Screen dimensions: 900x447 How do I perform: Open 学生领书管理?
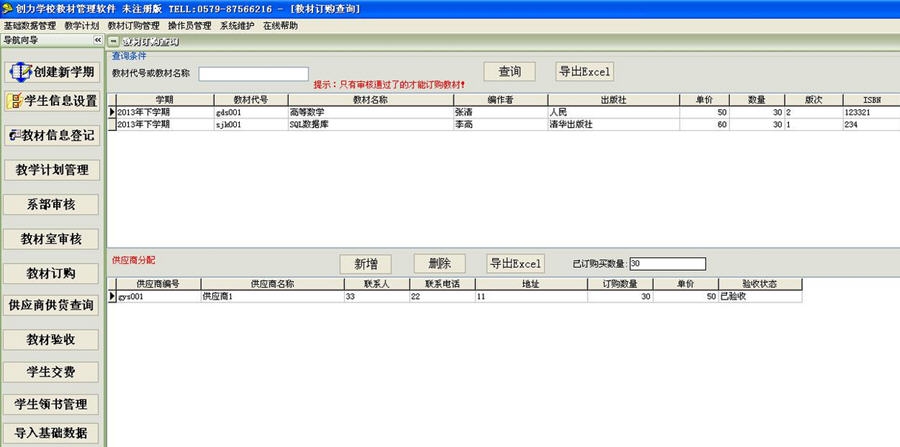pos(51,404)
